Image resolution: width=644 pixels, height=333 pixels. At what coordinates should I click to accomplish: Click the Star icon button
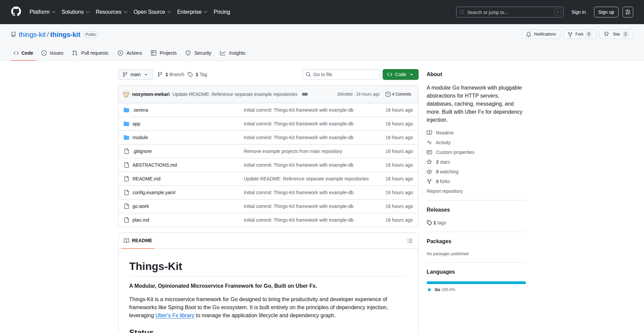click(x=616, y=34)
